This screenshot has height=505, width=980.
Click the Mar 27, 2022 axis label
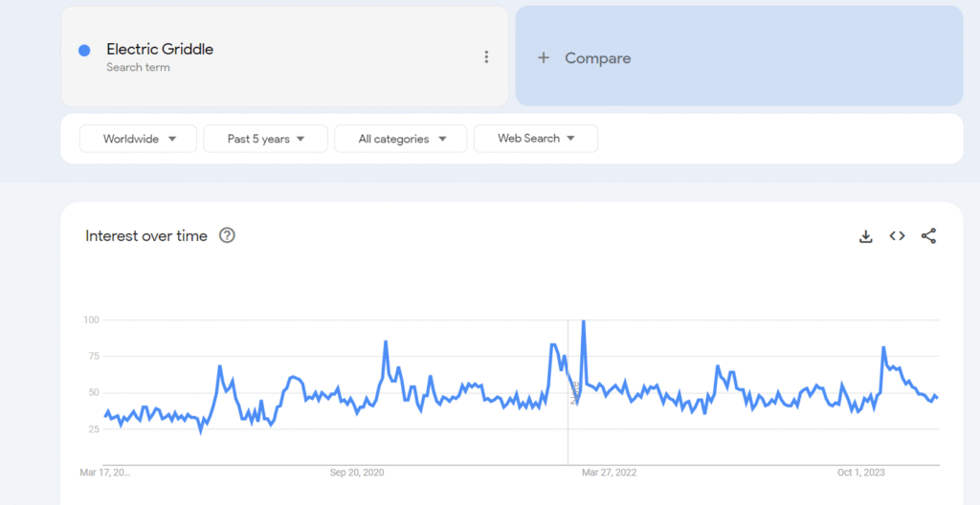[609, 472]
